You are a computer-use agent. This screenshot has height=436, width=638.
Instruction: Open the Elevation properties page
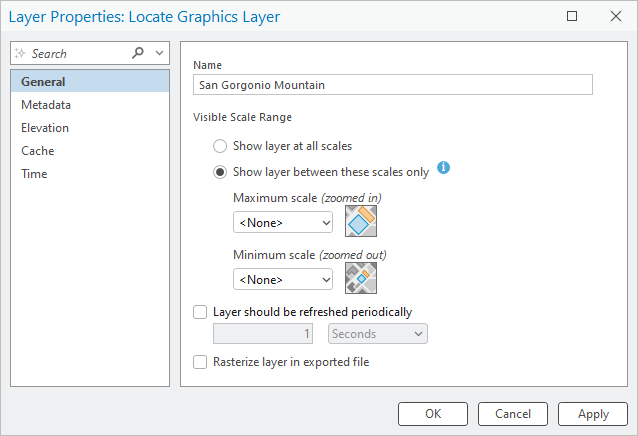[45, 128]
